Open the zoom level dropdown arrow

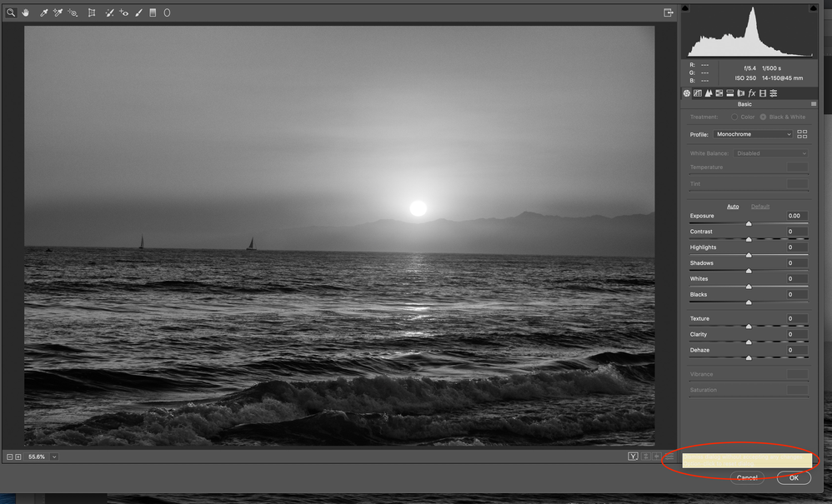coord(54,457)
